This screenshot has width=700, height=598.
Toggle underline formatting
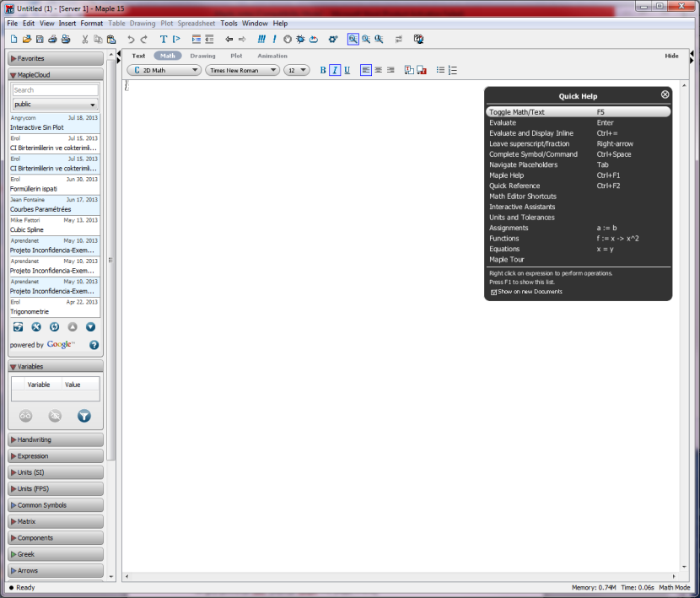point(347,70)
